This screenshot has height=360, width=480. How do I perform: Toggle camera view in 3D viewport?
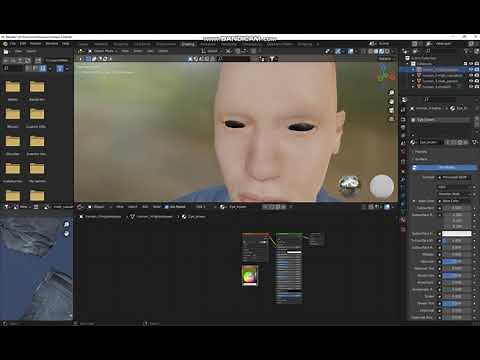click(392, 110)
